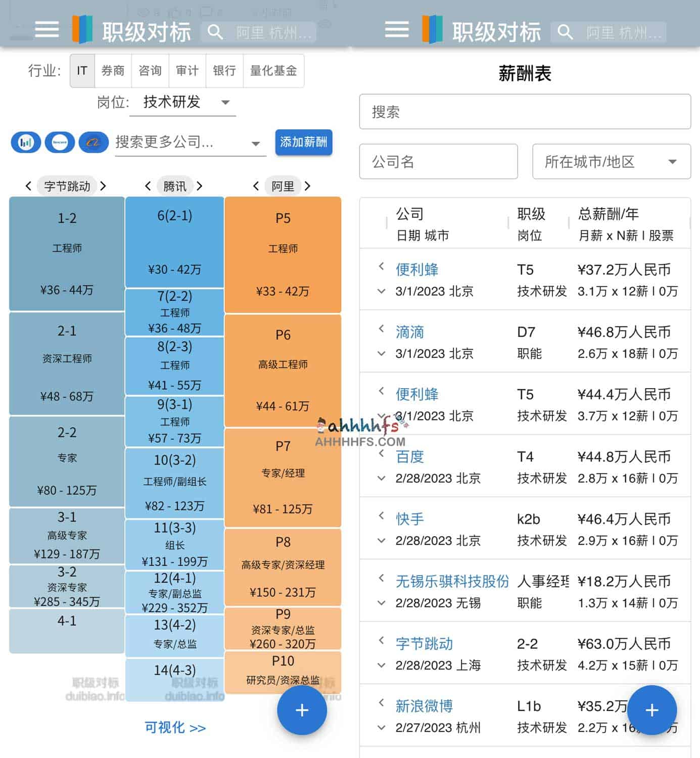700x758 pixels.
Task: Select 券商 industry tab
Action: 113,71
